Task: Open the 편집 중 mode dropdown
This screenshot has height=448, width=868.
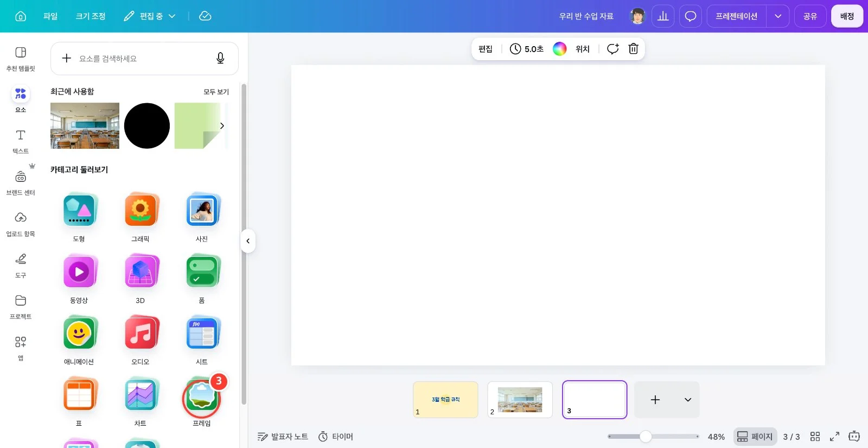Action: (150, 16)
